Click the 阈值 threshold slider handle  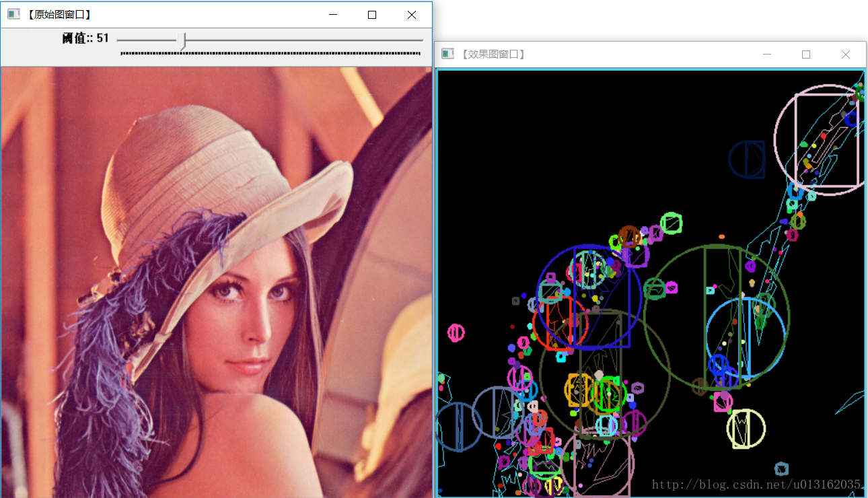tap(181, 40)
